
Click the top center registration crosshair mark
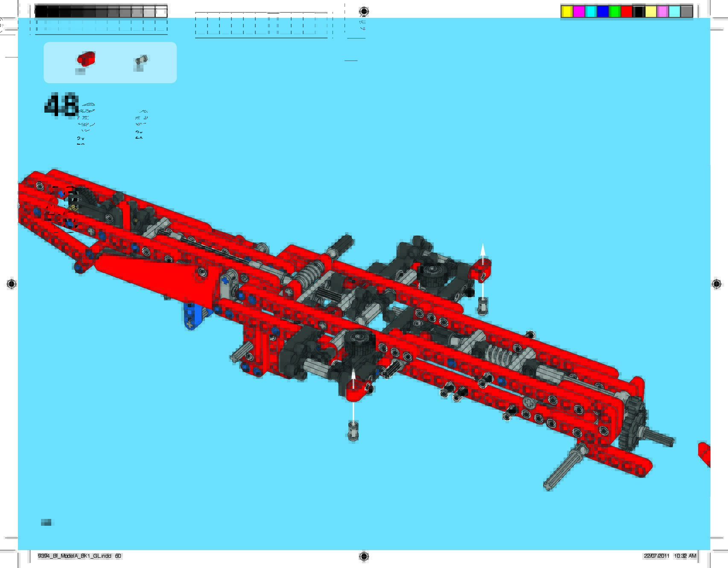(364, 11)
